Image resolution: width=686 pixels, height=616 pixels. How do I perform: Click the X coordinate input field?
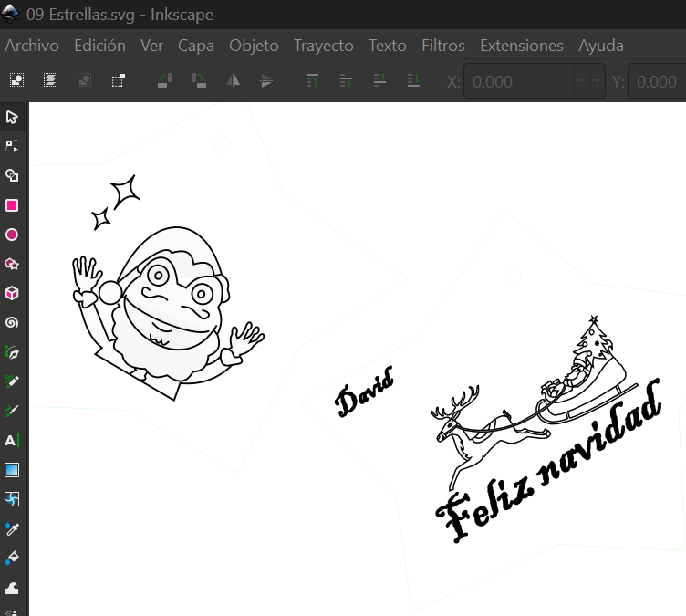518,81
